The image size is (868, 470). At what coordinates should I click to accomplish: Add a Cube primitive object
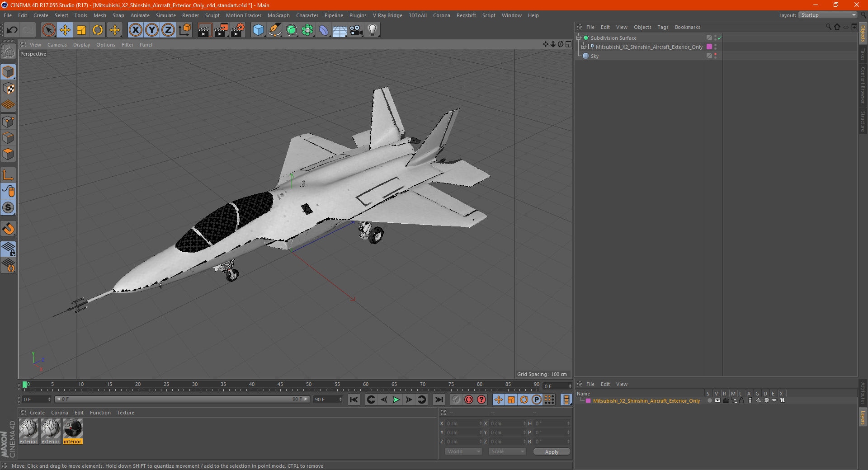[259, 30]
